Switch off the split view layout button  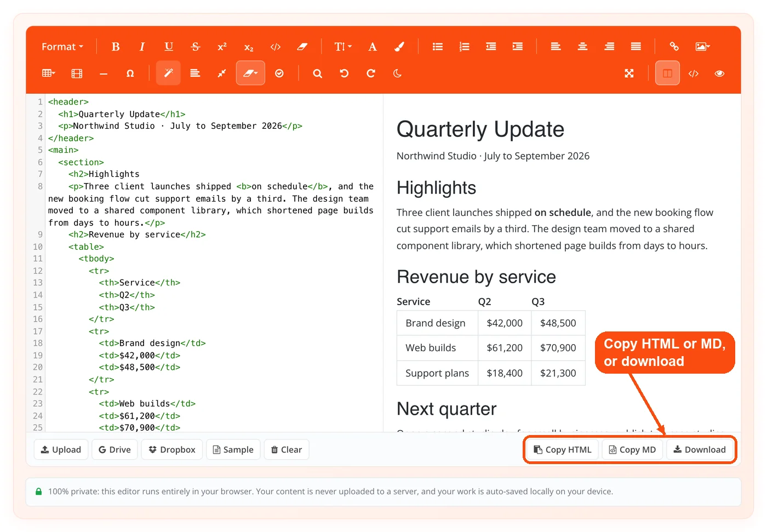coord(667,73)
